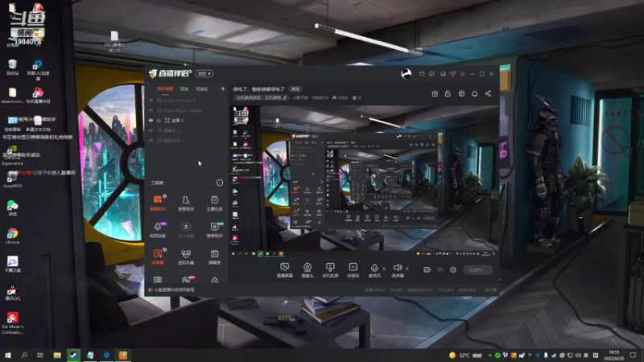Select the Deep Rock Galactic scene row

(187, 110)
